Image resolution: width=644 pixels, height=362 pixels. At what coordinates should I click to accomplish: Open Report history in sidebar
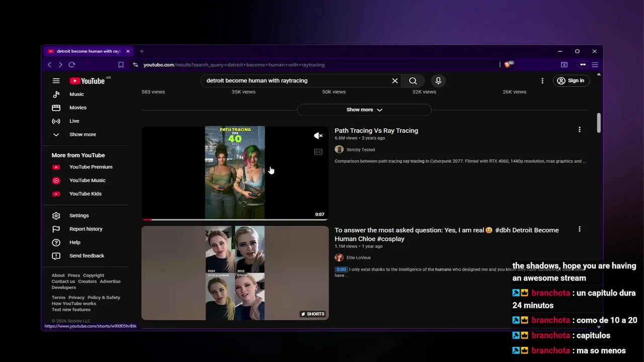tap(86, 229)
